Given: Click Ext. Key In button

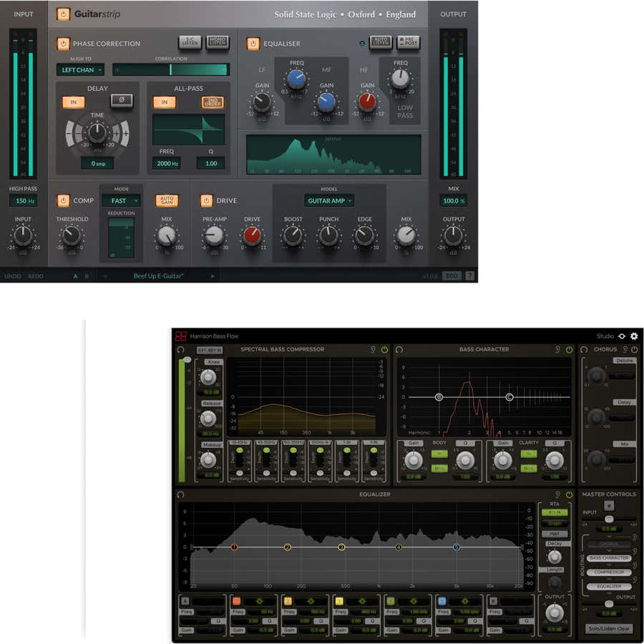Looking at the screenshot, I should 210,351.
